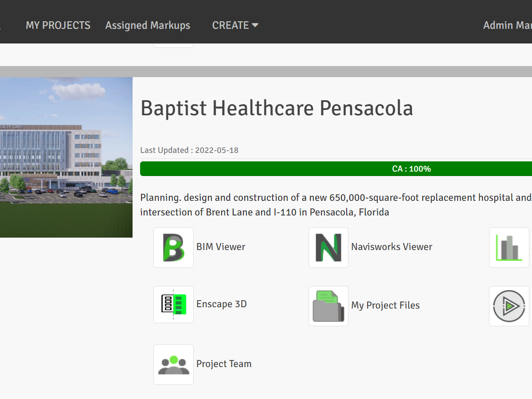This screenshot has height=399, width=532.
Task: Click the Enscape 3D label
Action: (222, 304)
